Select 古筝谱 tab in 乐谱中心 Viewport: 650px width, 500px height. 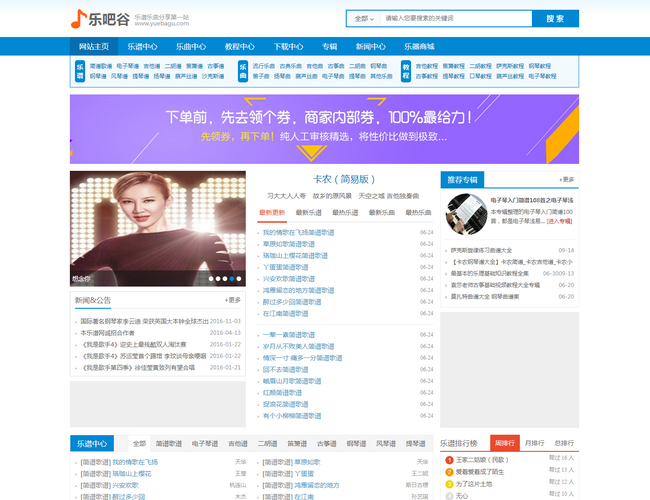(x=327, y=444)
